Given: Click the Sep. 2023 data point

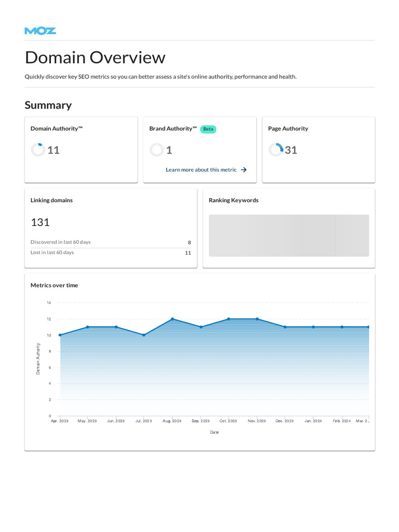Looking at the screenshot, I should click(x=201, y=327).
